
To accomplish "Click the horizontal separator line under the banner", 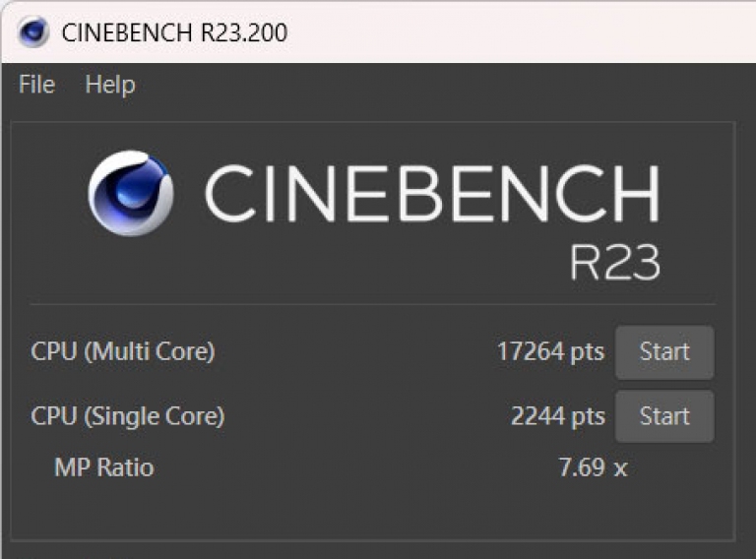I will [x=372, y=304].
